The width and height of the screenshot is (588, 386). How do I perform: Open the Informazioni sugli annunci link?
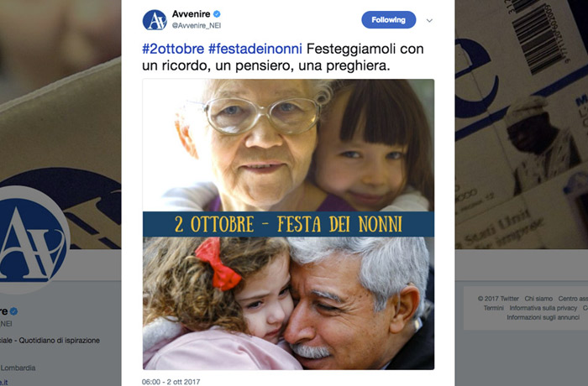tap(543, 317)
